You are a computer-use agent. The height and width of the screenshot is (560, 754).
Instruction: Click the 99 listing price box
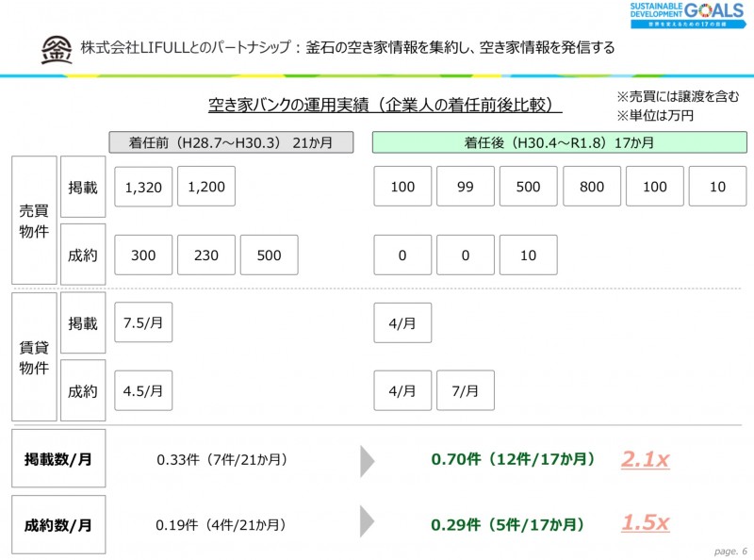[466, 187]
